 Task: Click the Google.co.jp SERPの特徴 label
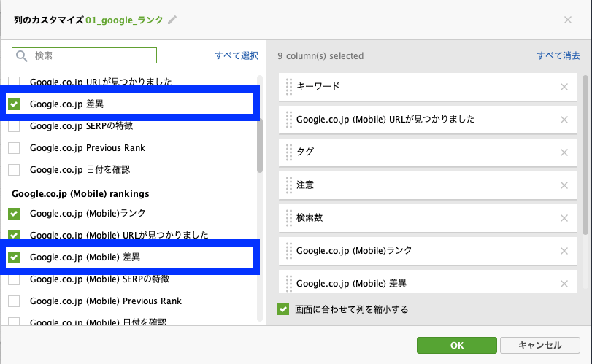81,126
